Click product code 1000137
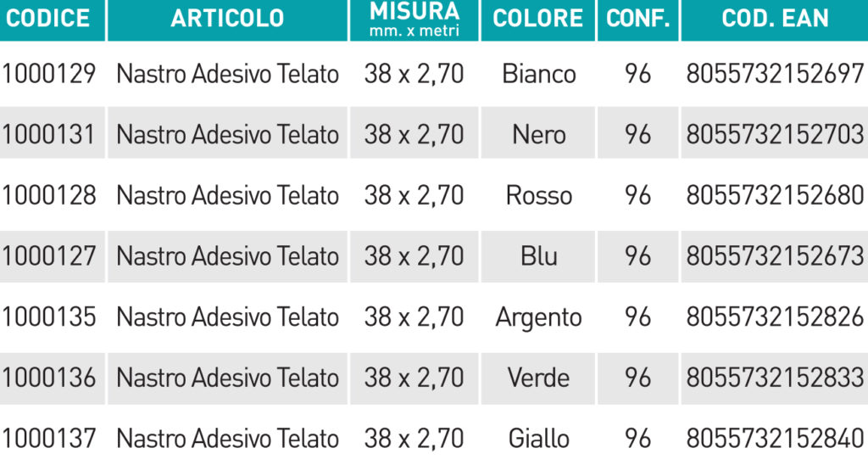The height and width of the screenshot is (465, 868). click(48, 439)
